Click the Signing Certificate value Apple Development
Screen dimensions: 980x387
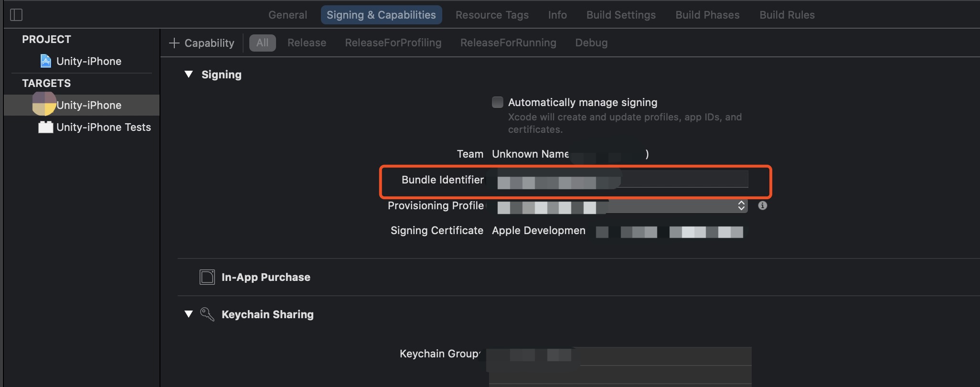click(x=539, y=230)
